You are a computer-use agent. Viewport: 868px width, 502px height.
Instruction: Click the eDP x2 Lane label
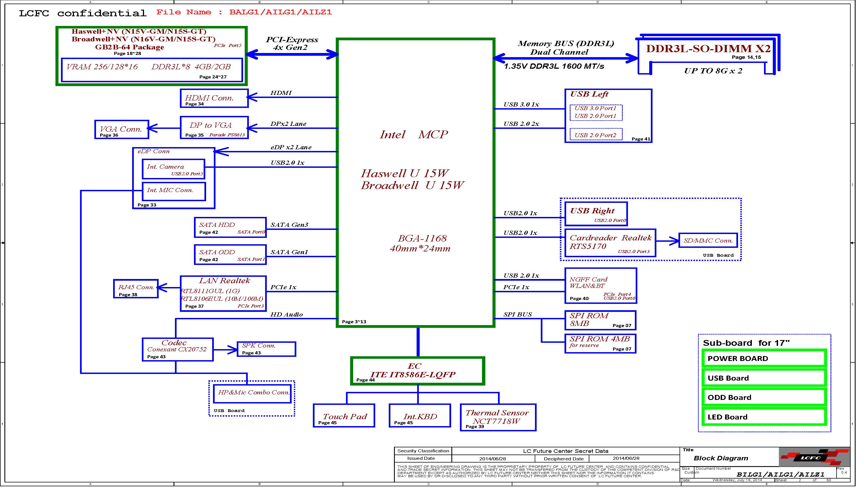(x=291, y=147)
